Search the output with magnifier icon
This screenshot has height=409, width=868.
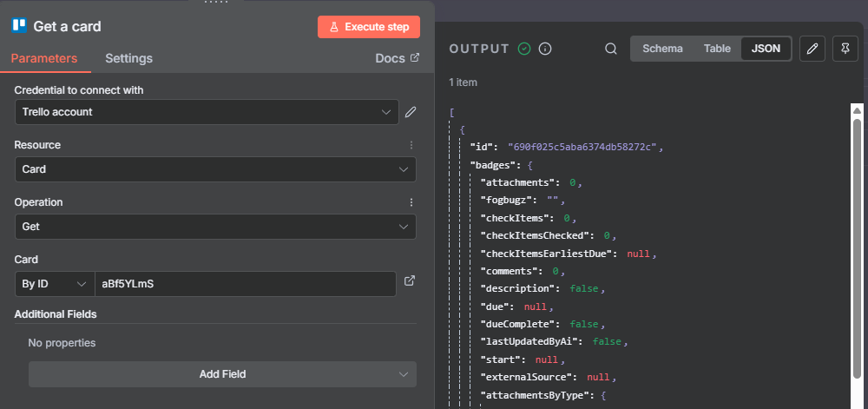(x=611, y=49)
